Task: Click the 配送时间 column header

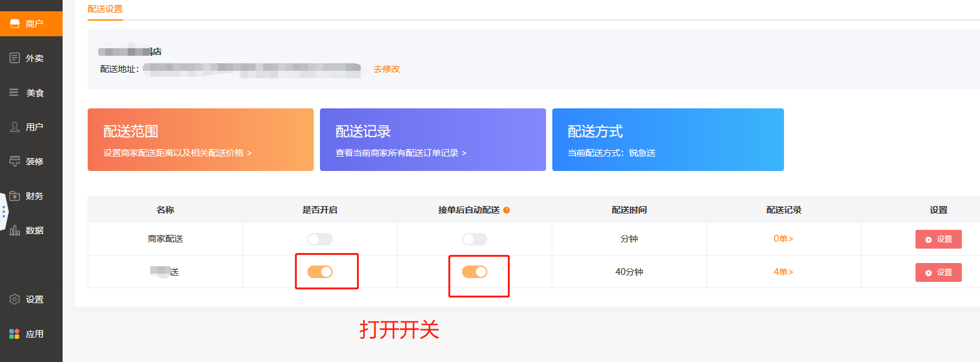Action: click(x=629, y=210)
